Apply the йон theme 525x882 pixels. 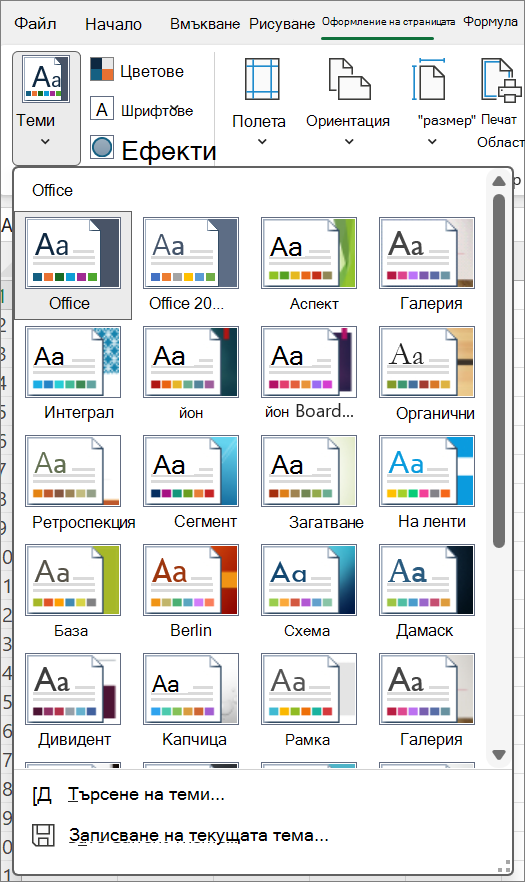click(191, 374)
